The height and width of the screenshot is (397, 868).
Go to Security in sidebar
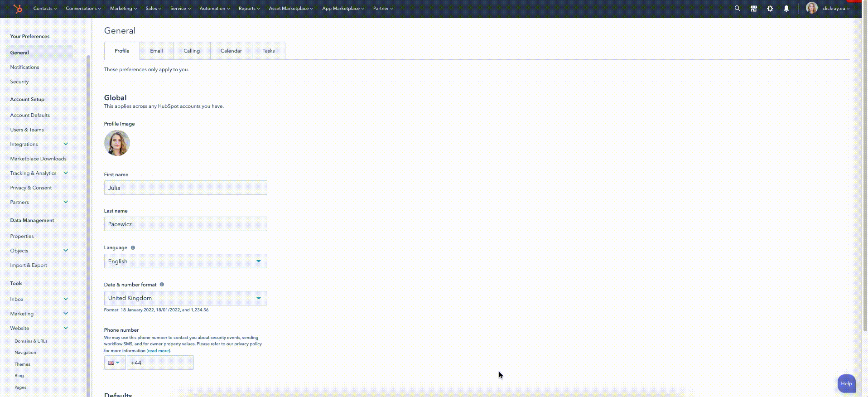pos(19,82)
